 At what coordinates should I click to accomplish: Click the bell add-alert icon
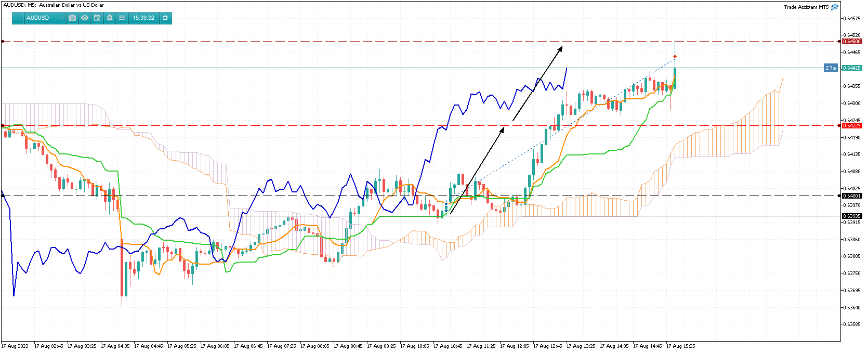point(110,18)
